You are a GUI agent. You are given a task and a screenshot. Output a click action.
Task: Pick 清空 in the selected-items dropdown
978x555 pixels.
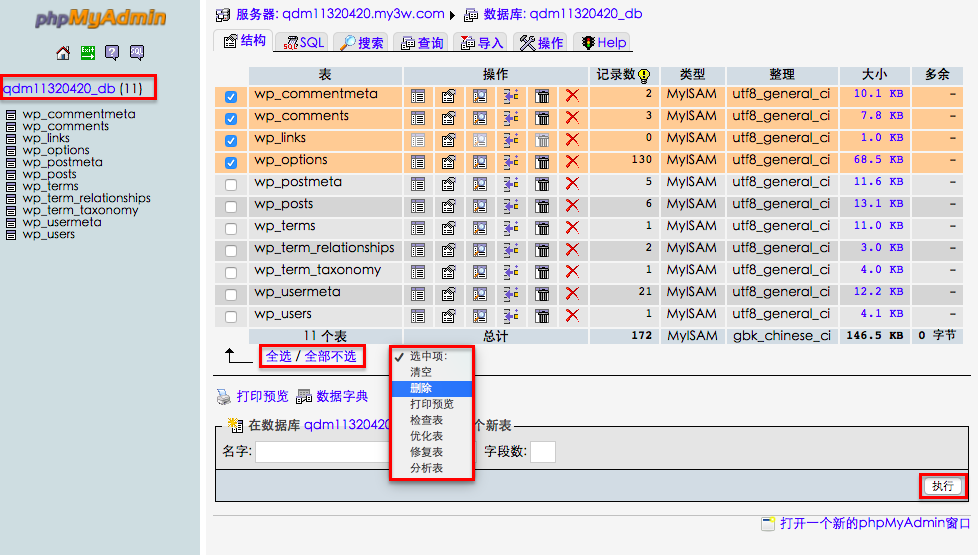point(421,372)
